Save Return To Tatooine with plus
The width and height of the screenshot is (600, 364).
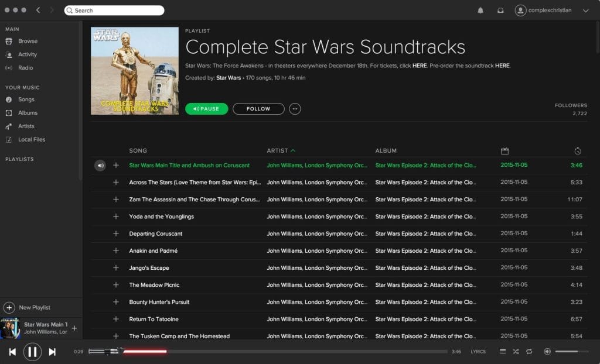point(116,319)
